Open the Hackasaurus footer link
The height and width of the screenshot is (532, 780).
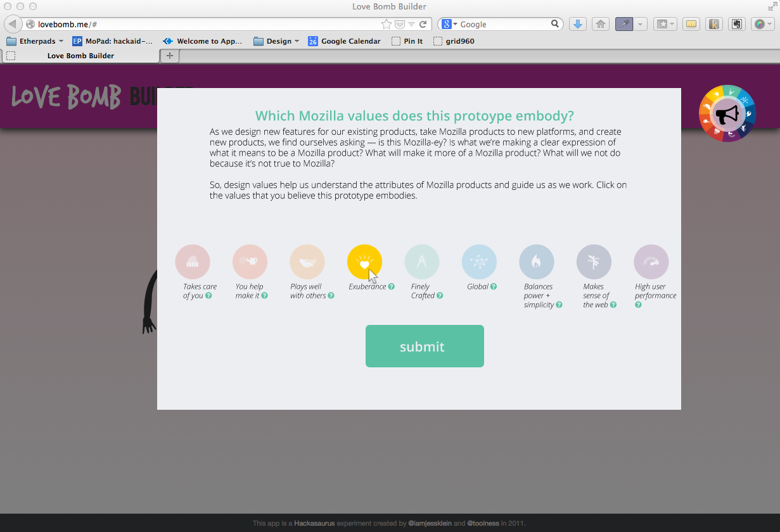pos(314,524)
